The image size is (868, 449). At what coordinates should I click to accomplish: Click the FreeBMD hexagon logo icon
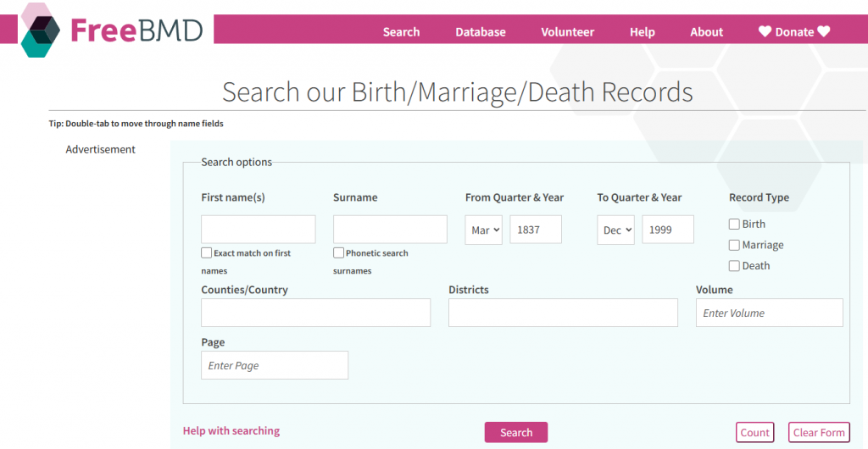tap(40, 30)
